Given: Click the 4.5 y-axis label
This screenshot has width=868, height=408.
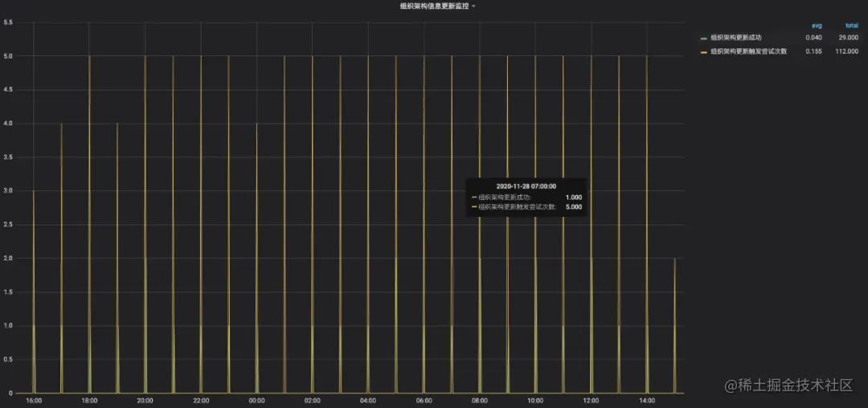Looking at the screenshot, I should 8,90.
